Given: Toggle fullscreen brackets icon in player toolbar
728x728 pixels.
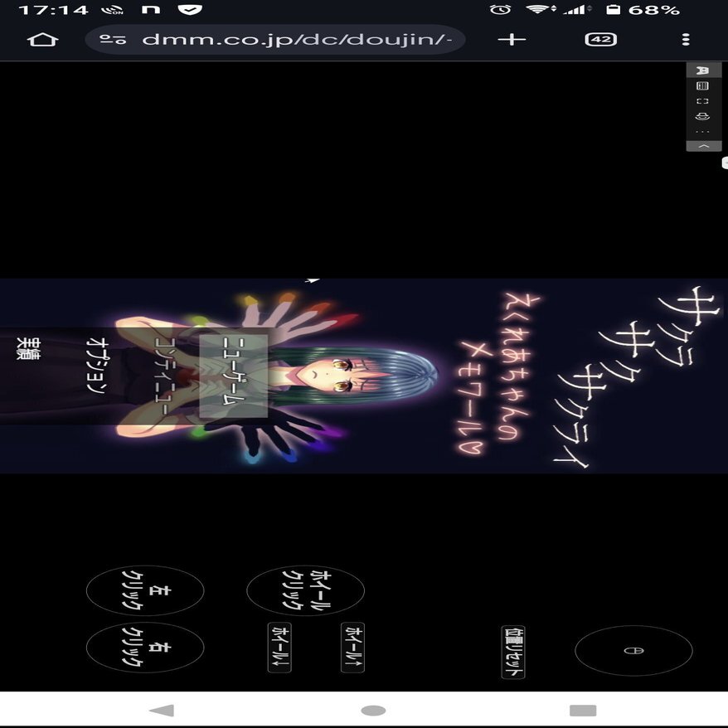Looking at the screenshot, I should (703, 101).
